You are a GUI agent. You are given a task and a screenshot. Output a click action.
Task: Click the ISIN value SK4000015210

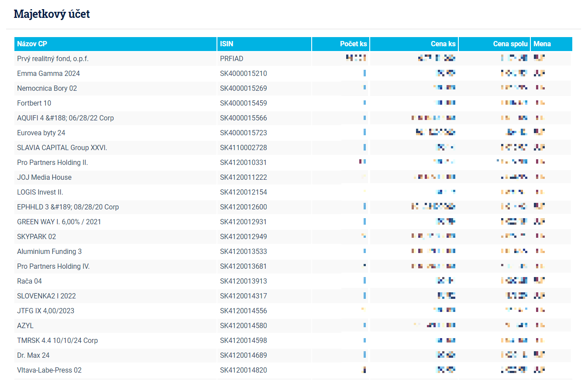tap(244, 73)
